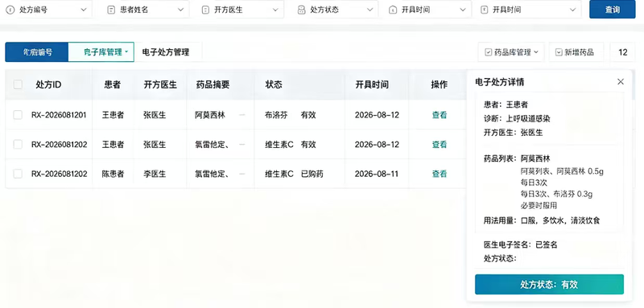Click the icon beside 患者姓名 filter
Viewport: 644px width, 308px height.
click(x=111, y=10)
